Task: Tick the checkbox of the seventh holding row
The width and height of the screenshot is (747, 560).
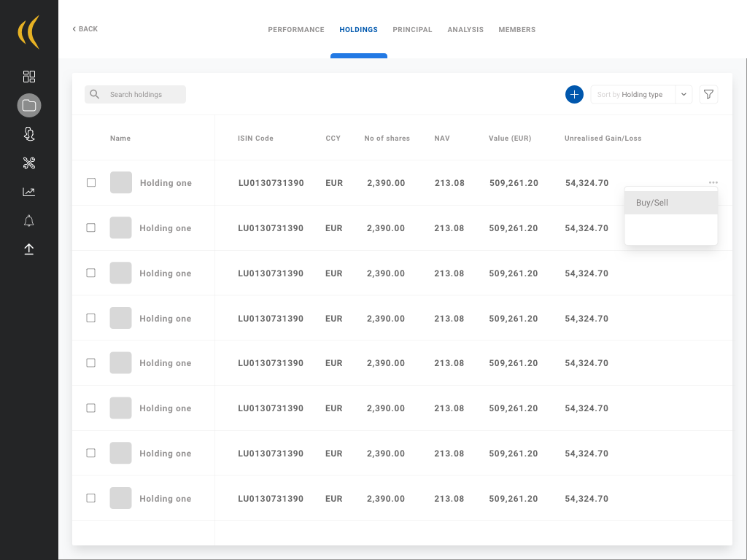Action: pyautogui.click(x=90, y=453)
